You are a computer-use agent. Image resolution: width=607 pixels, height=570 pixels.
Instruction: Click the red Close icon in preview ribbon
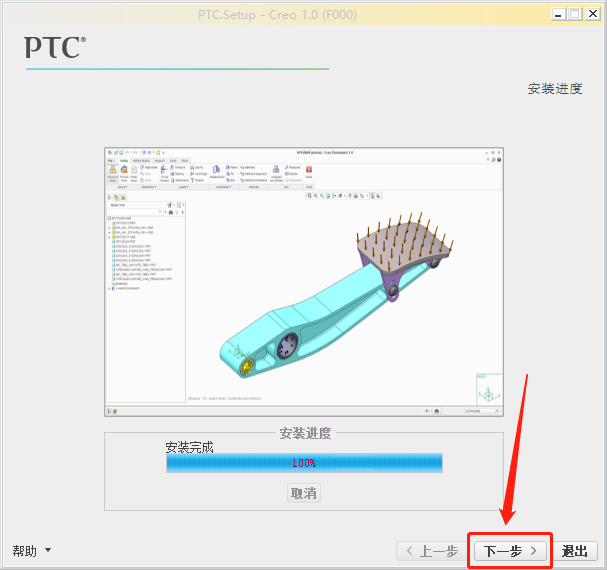pyautogui.click(x=309, y=170)
